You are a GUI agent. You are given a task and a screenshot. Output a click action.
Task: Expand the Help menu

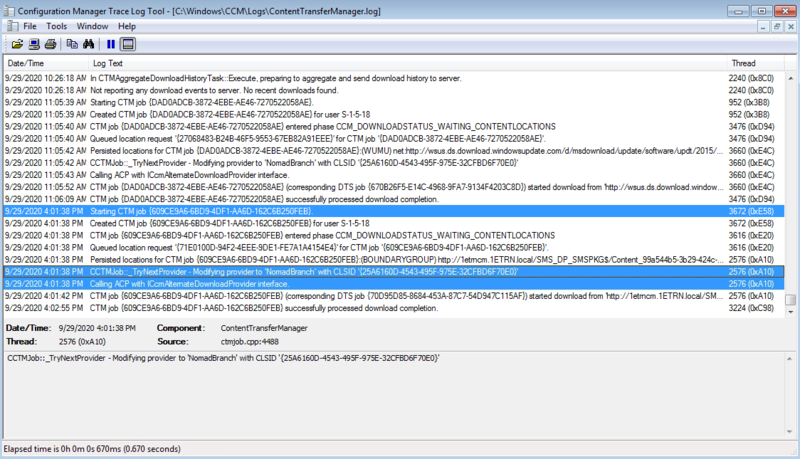coord(127,25)
